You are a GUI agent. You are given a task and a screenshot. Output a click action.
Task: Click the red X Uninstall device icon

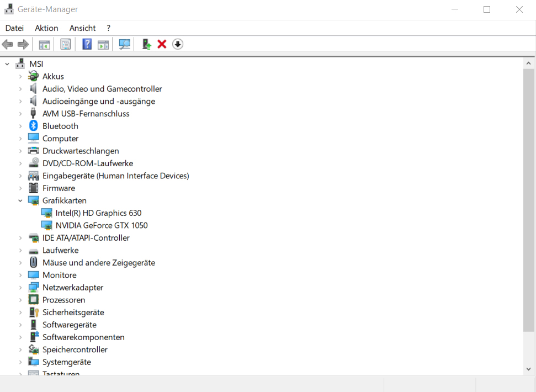pyautogui.click(x=162, y=44)
